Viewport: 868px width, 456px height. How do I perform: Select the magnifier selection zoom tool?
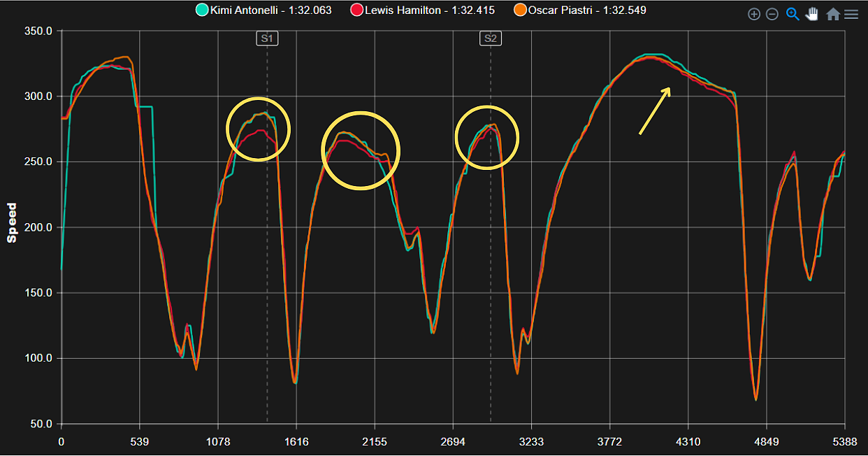pyautogui.click(x=793, y=14)
